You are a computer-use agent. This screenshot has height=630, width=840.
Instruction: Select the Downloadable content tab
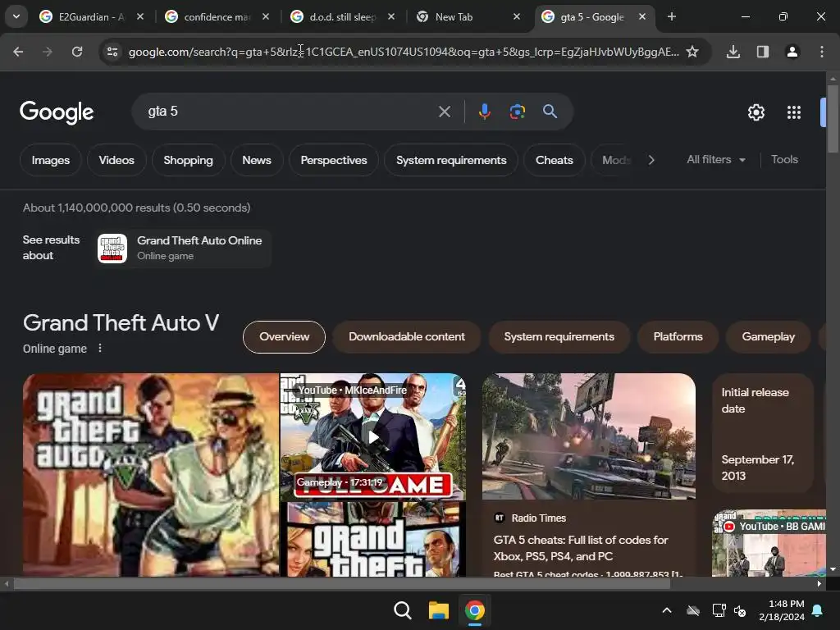click(x=407, y=336)
